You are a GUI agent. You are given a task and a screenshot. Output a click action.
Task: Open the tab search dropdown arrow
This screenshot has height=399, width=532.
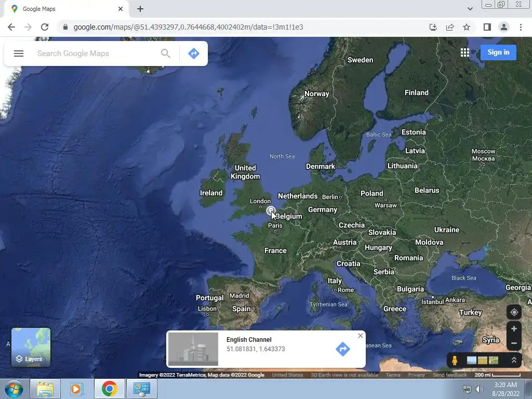tap(470, 9)
